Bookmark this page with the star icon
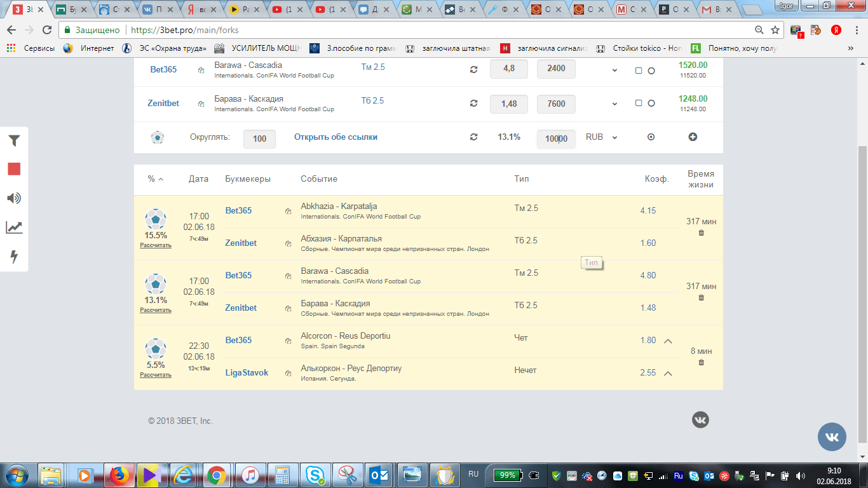The width and height of the screenshot is (868, 488). coord(775,30)
